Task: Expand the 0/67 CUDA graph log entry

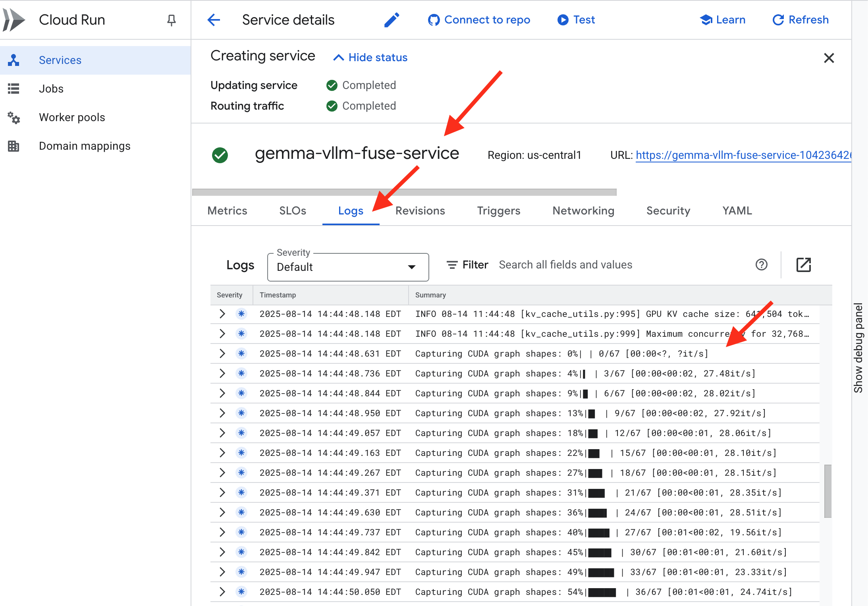Action: pyautogui.click(x=222, y=354)
